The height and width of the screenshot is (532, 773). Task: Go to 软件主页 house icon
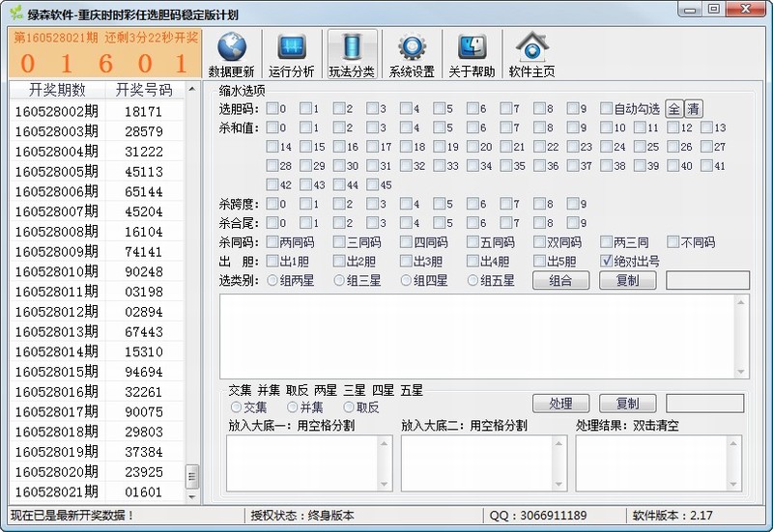tap(531, 47)
